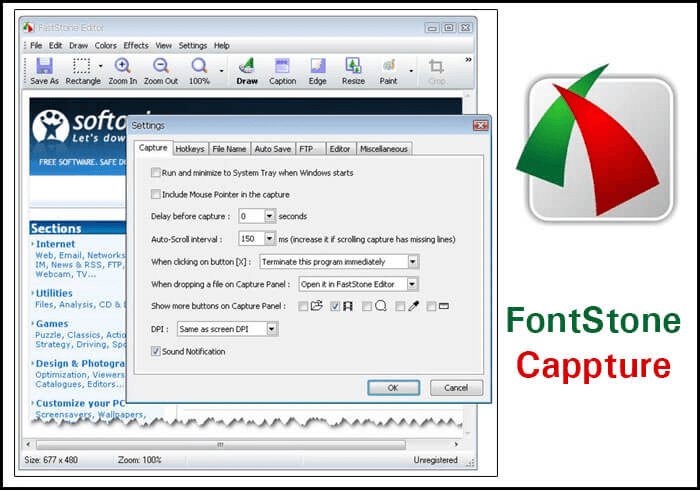Open the Edge effects tool
Screen dimensions: 700x490
pyautogui.click(x=317, y=66)
